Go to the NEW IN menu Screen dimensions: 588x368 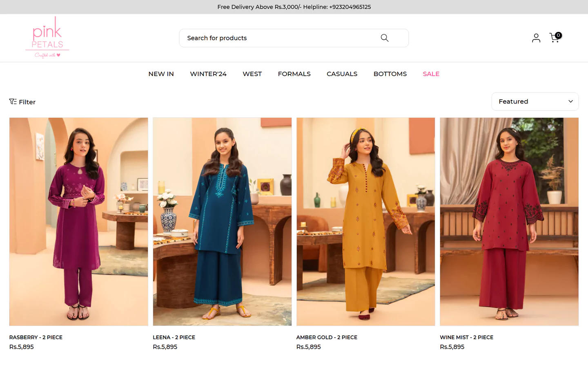(x=161, y=74)
